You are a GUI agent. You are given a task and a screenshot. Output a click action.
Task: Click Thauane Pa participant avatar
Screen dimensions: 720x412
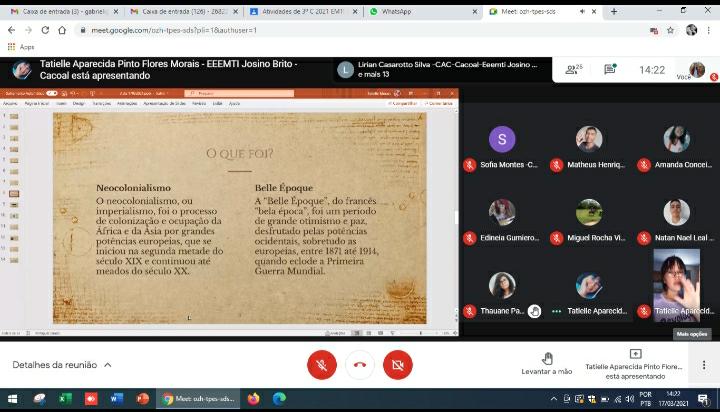pos(502,285)
